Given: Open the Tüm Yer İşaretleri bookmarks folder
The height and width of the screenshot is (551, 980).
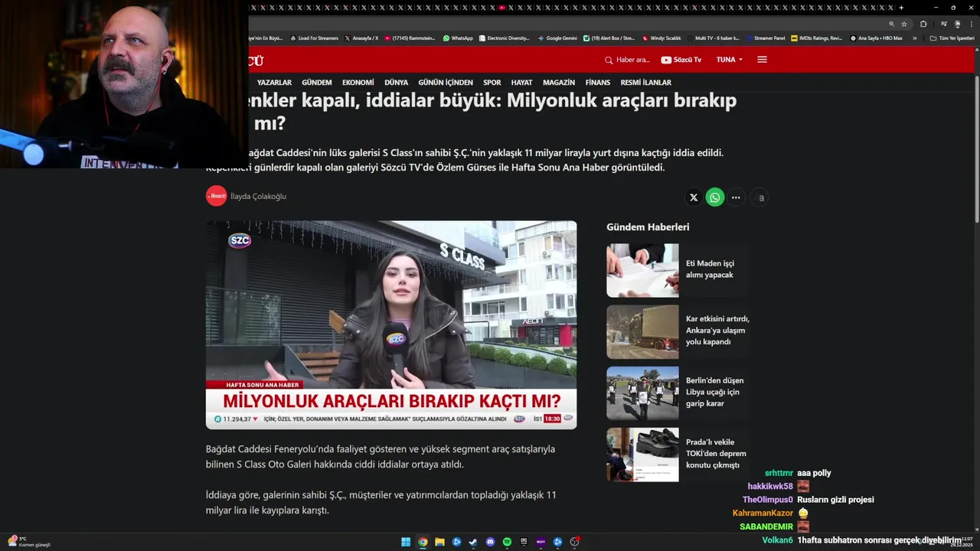Looking at the screenshot, I should (x=952, y=37).
